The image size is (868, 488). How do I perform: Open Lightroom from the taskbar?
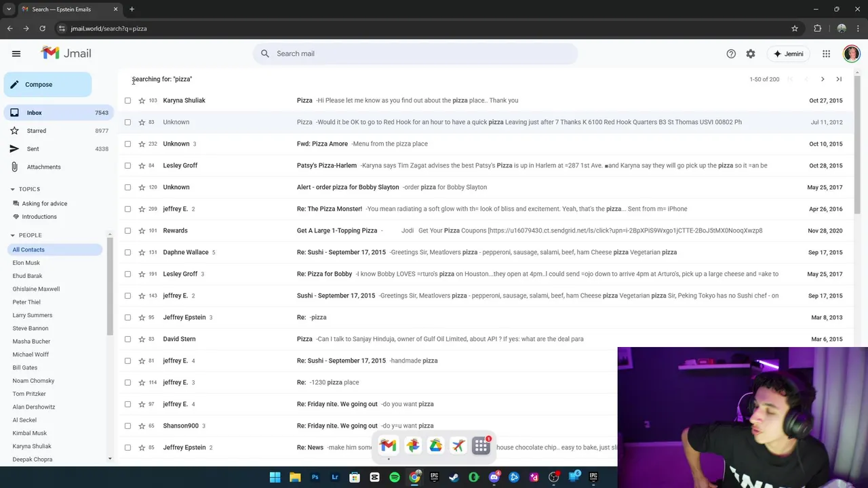click(335, 477)
